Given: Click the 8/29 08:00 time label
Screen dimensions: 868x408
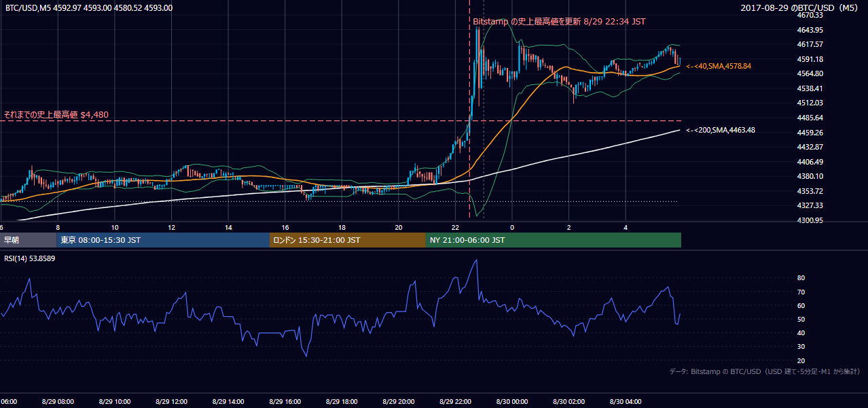Looking at the screenshot, I should [58, 402].
